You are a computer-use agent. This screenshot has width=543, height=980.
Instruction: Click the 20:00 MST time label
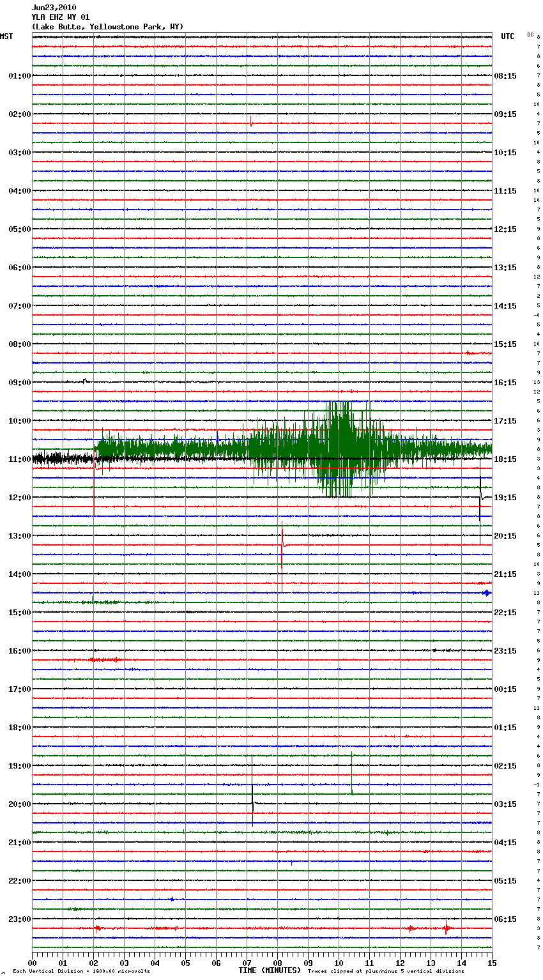[20, 804]
